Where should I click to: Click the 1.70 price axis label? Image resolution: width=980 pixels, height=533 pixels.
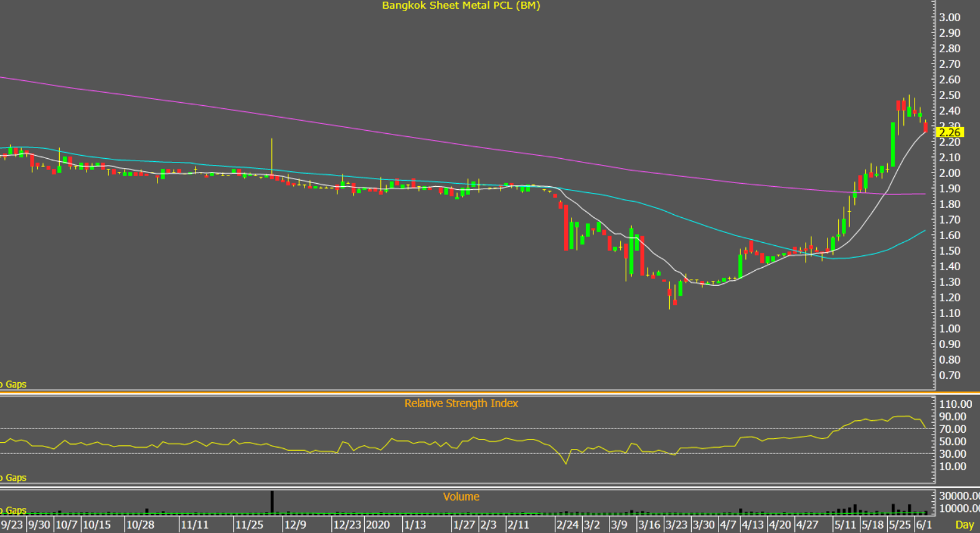coord(950,220)
